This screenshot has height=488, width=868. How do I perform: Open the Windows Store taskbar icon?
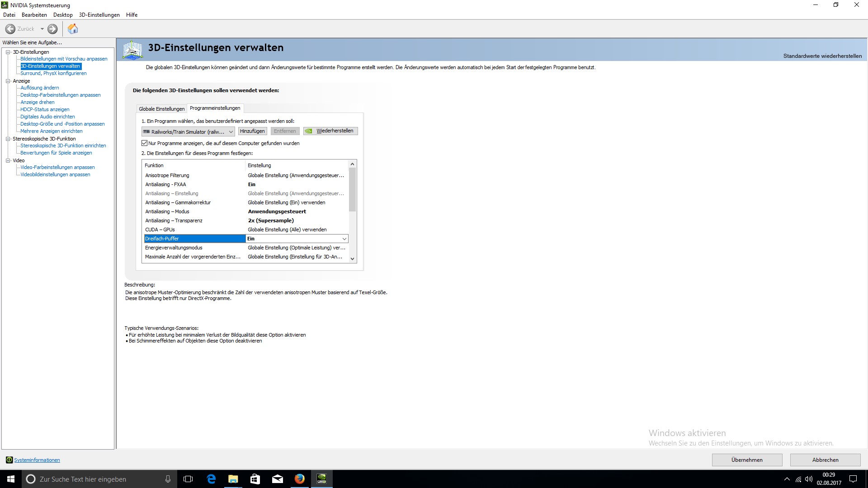coord(255,479)
